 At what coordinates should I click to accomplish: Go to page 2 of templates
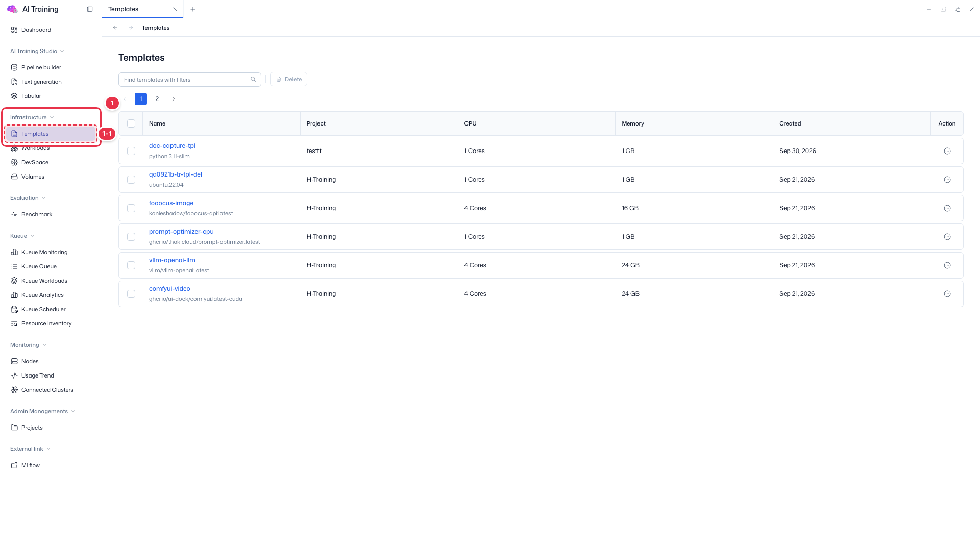(x=157, y=99)
